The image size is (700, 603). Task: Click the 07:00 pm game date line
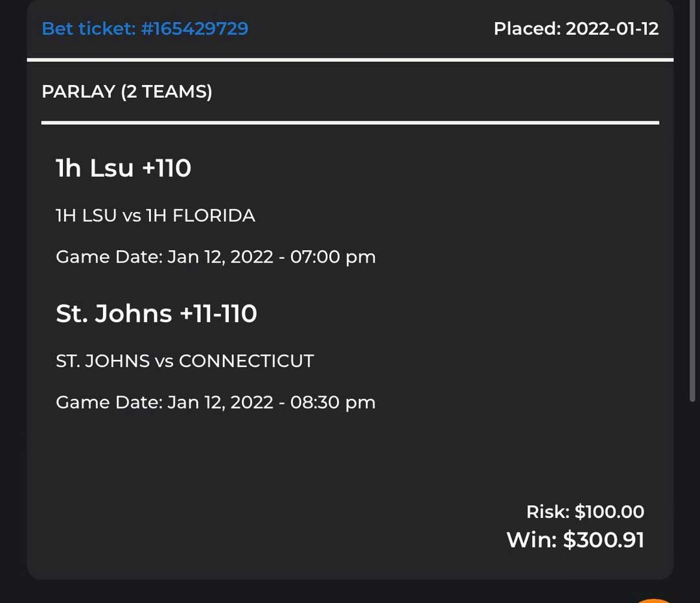(x=216, y=257)
